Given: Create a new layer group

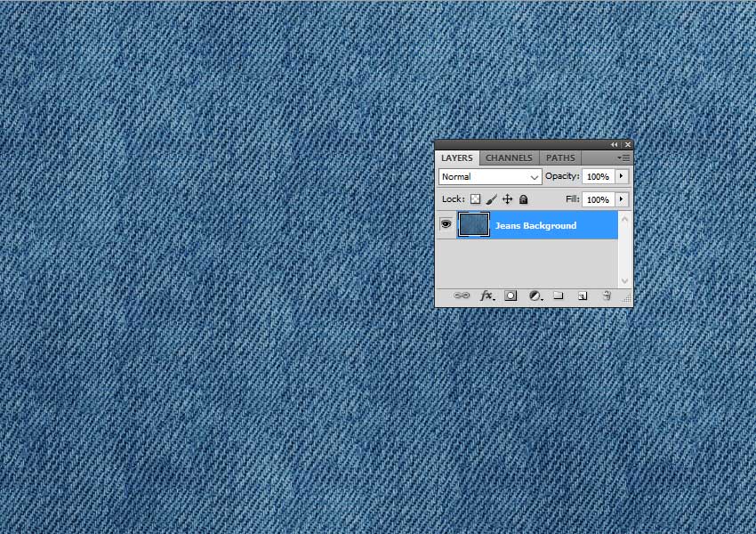Looking at the screenshot, I should pos(559,295).
